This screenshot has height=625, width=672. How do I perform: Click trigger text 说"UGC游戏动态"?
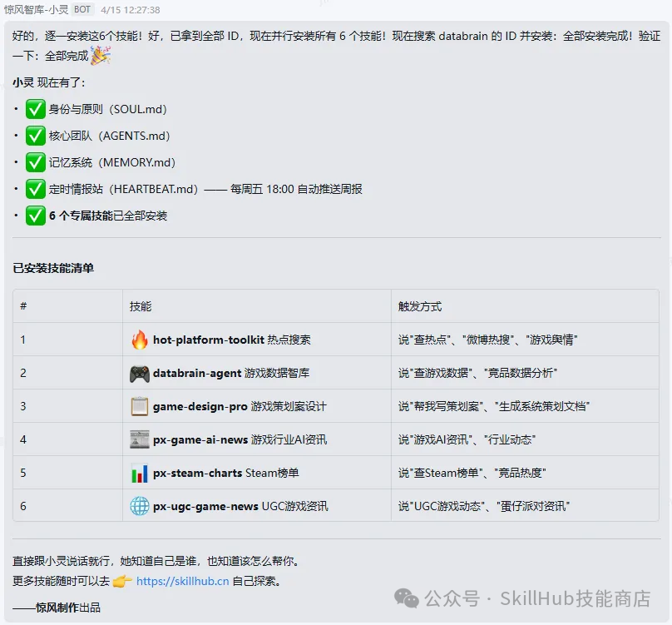[442, 506]
